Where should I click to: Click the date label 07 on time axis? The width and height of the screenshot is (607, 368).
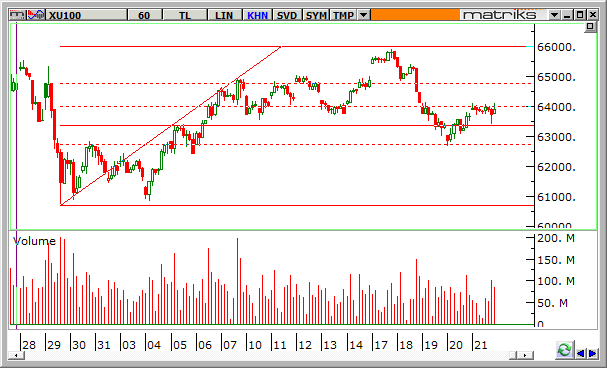(x=230, y=344)
